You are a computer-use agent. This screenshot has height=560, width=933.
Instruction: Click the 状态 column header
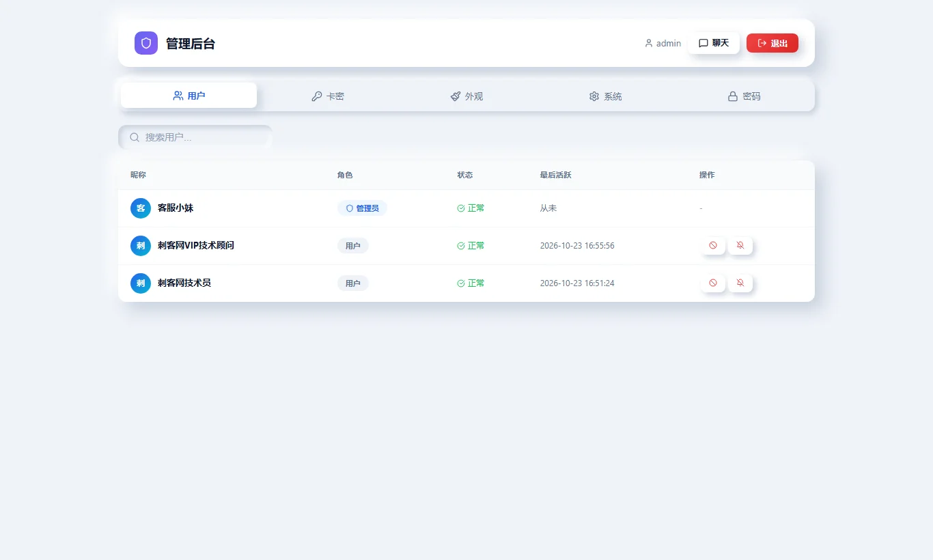click(x=465, y=176)
